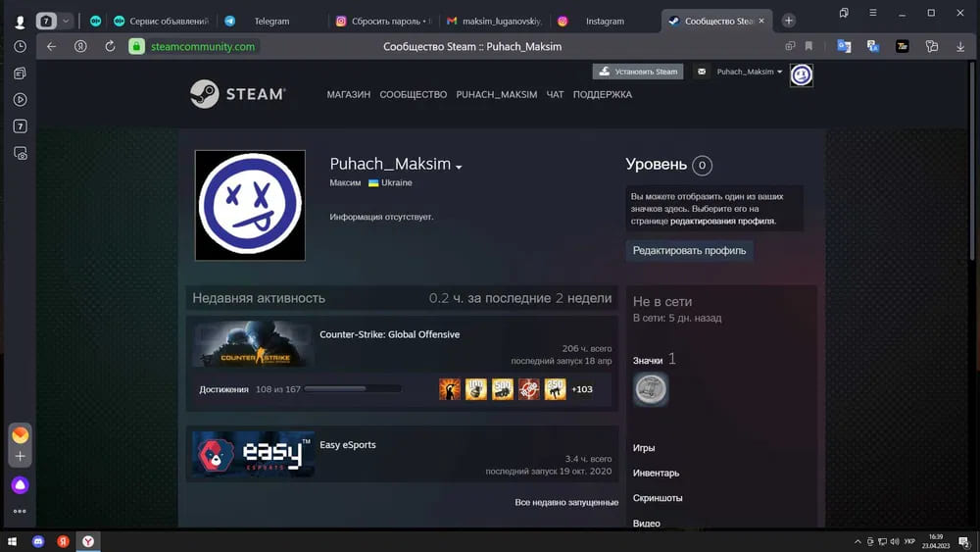The width and height of the screenshot is (980, 552).
Task: Open the sidebar screenshot tool icon
Action: pos(20,153)
